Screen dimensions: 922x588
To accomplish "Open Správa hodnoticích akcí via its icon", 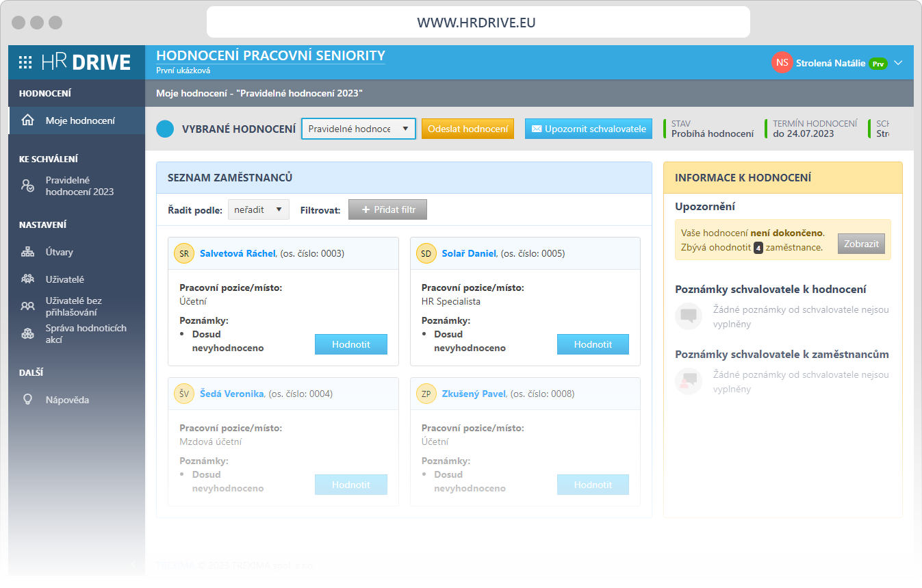I will coord(27,333).
